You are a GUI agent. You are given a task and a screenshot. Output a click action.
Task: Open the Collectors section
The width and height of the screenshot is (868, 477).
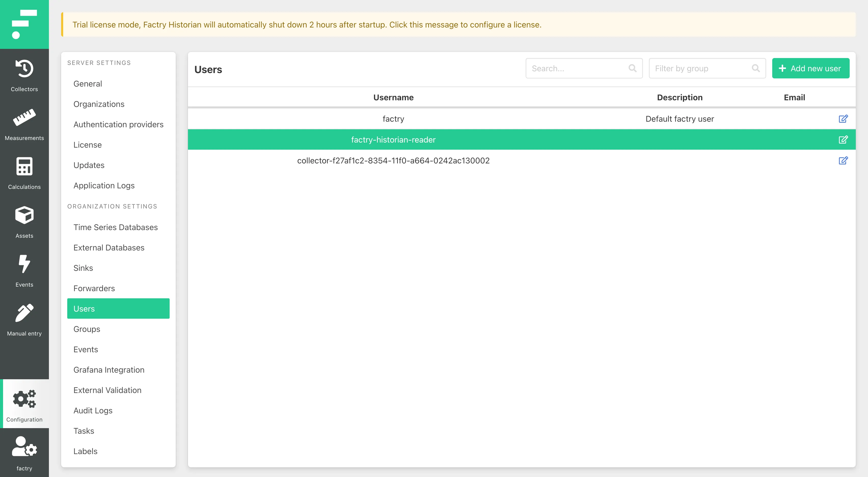[x=24, y=75]
